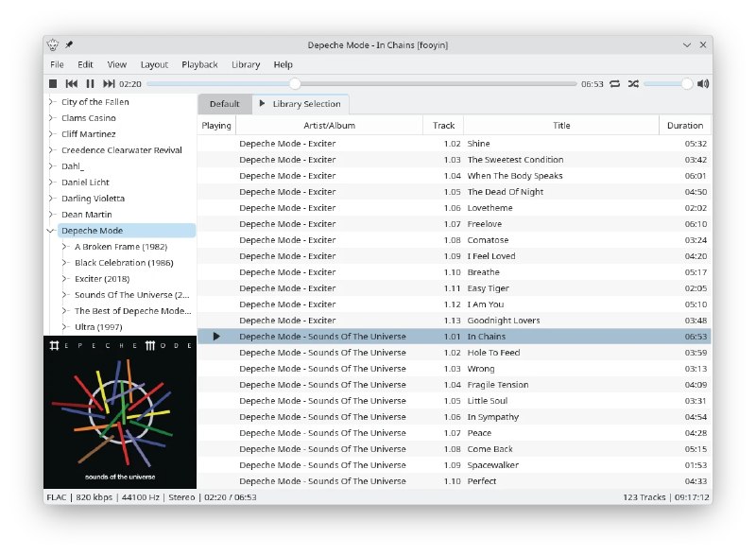Viewport: 756px width, 556px height.
Task: Expand the Darling Violetta artist
Action: (52, 199)
